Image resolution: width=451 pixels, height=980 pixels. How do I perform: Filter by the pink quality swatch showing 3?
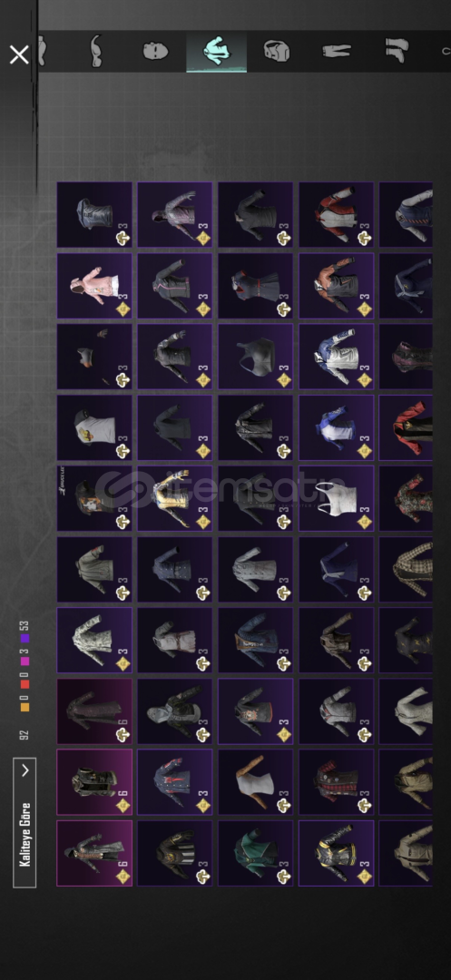click(25, 661)
